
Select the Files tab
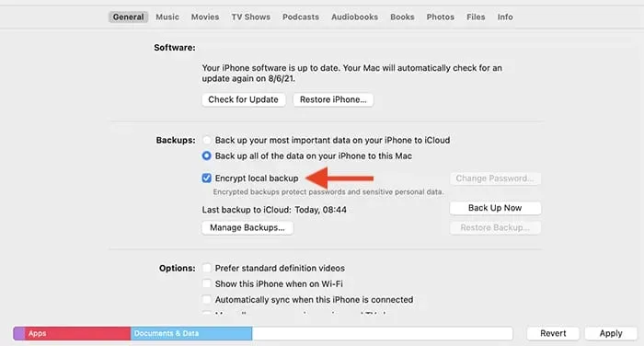tap(476, 17)
